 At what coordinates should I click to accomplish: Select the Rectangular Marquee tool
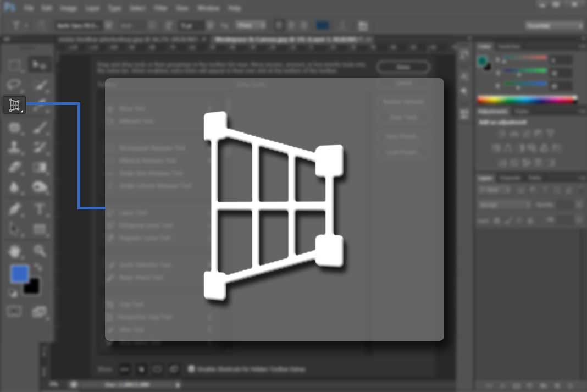coord(14,65)
